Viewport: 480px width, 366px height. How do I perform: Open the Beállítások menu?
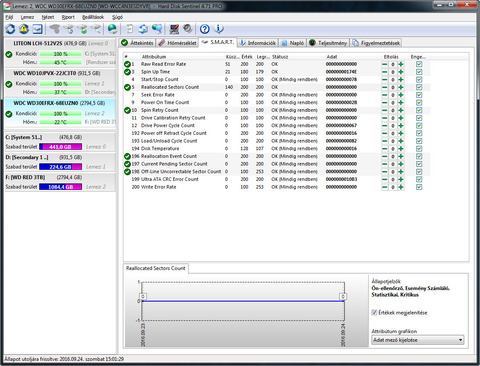tap(93, 17)
